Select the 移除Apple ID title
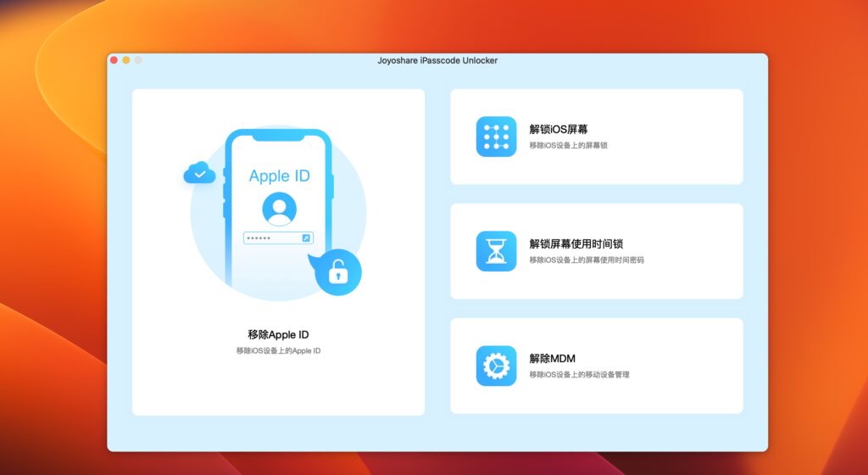Image resolution: width=868 pixels, height=475 pixels. 278,334
